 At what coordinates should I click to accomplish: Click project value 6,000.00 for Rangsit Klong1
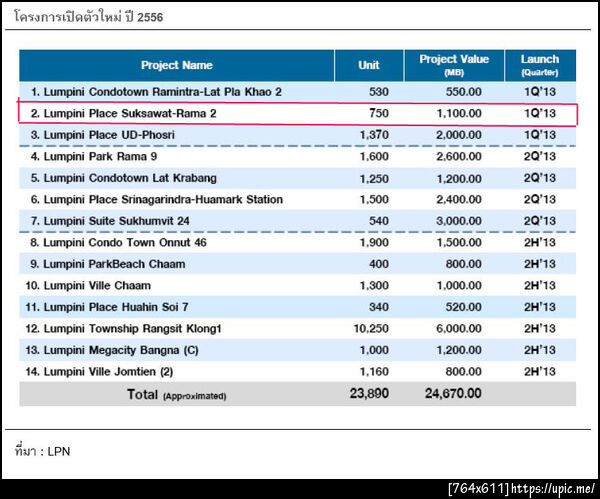click(x=459, y=328)
